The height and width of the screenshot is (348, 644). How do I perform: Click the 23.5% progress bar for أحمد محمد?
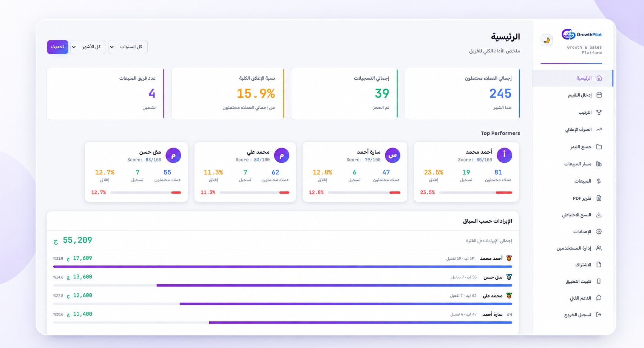(x=476, y=192)
